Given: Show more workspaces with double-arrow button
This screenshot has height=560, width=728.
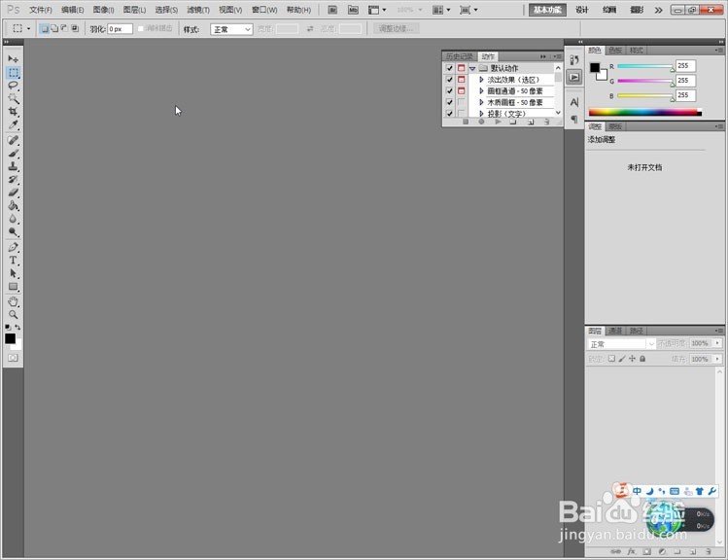Looking at the screenshot, I should (658, 10).
